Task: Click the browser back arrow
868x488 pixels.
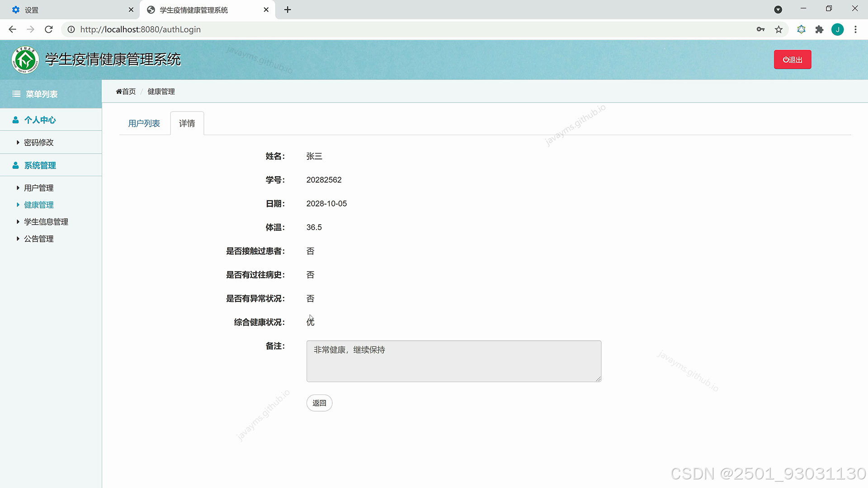Action: (12, 29)
